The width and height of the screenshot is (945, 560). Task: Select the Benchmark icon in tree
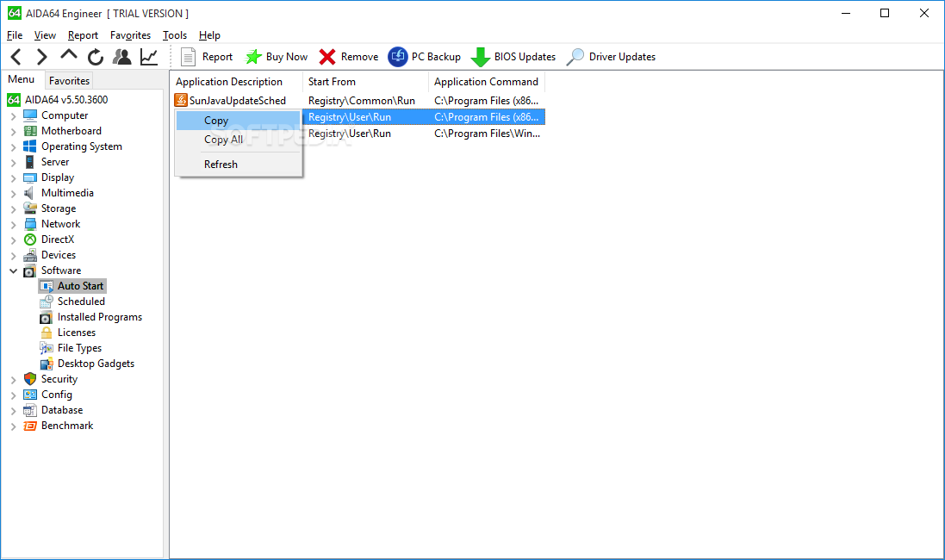(29, 426)
